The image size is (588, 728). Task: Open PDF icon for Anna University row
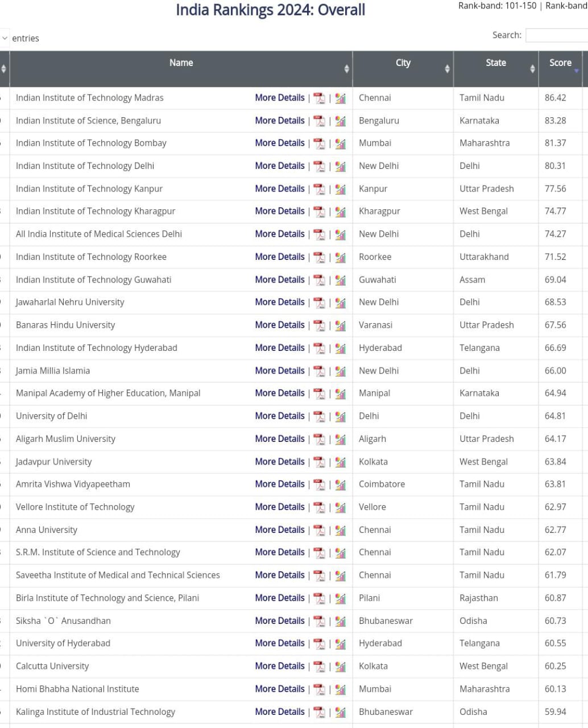tap(319, 531)
